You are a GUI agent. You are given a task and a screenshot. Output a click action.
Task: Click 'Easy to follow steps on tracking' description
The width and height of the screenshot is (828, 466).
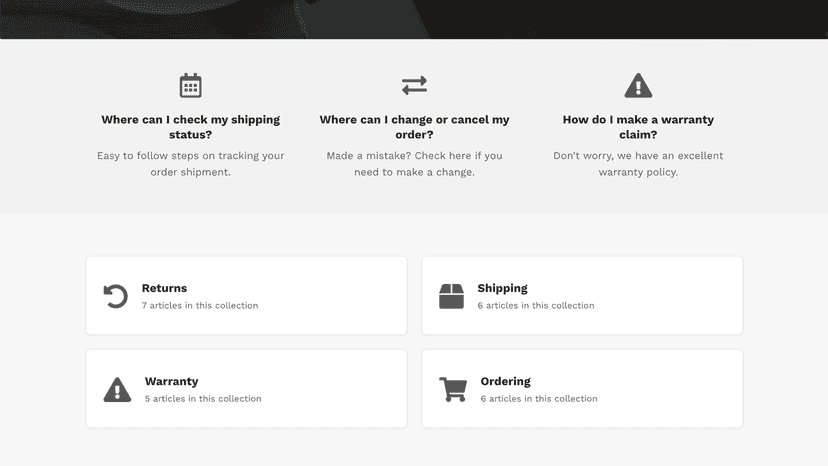(190, 164)
